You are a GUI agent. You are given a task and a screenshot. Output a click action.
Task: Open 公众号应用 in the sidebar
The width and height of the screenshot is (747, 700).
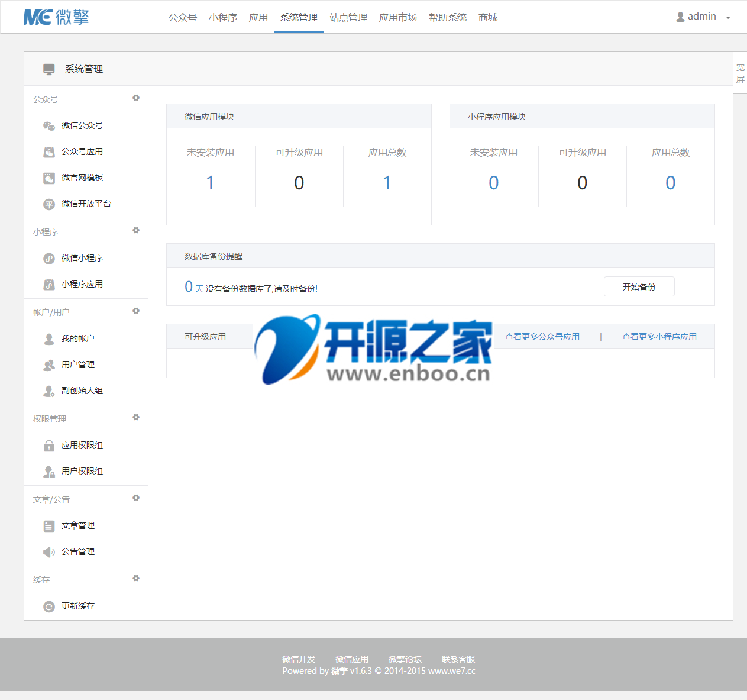tap(82, 151)
